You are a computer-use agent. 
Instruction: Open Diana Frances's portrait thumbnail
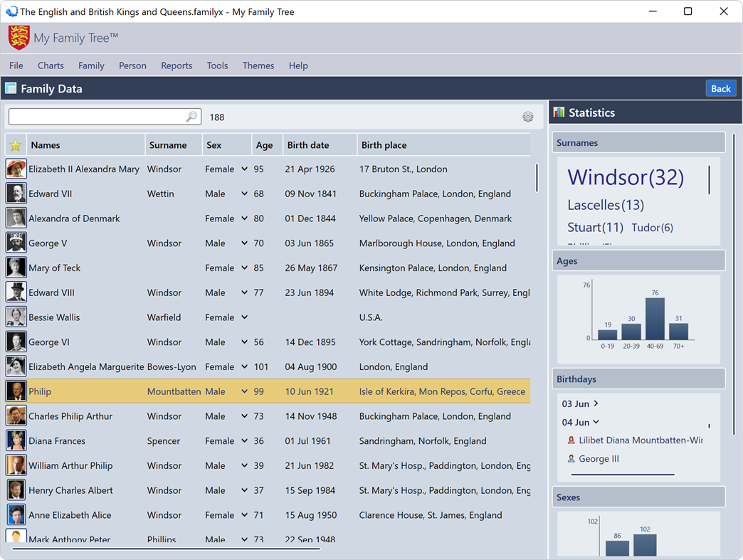point(15,440)
